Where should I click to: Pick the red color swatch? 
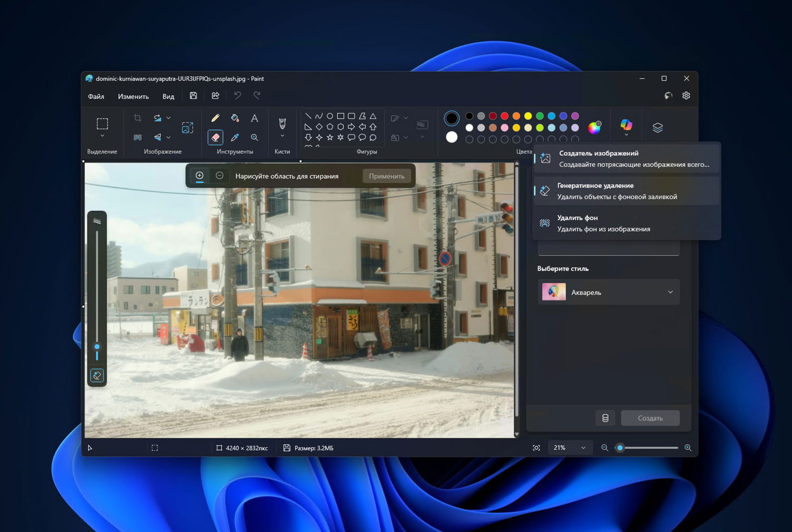click(504, 116)
